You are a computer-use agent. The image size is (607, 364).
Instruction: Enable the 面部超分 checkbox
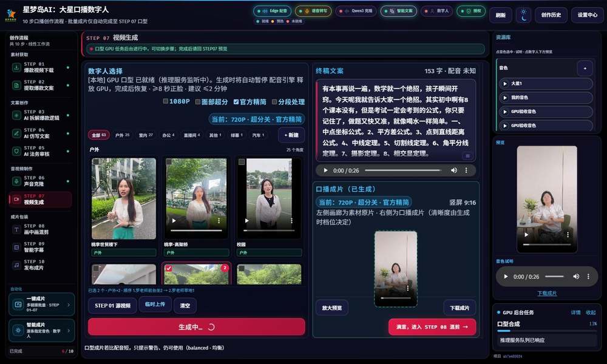[x=198, y=102]
